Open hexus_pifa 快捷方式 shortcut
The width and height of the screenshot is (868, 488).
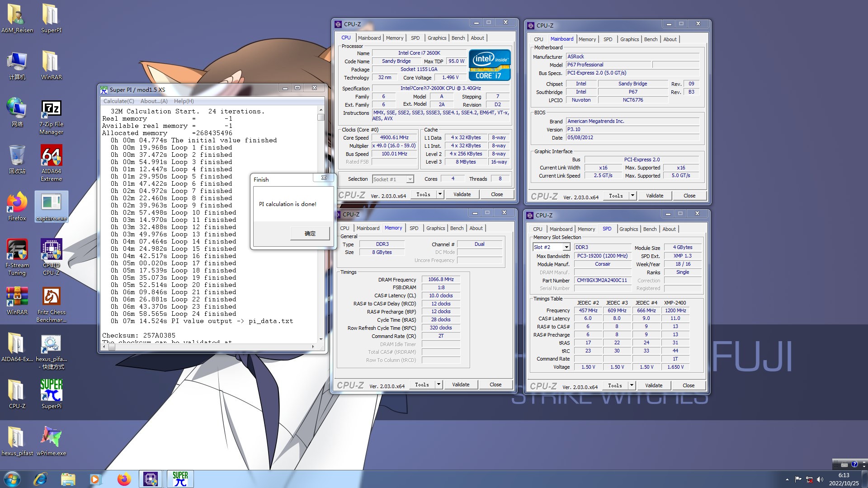coord(51,352)
